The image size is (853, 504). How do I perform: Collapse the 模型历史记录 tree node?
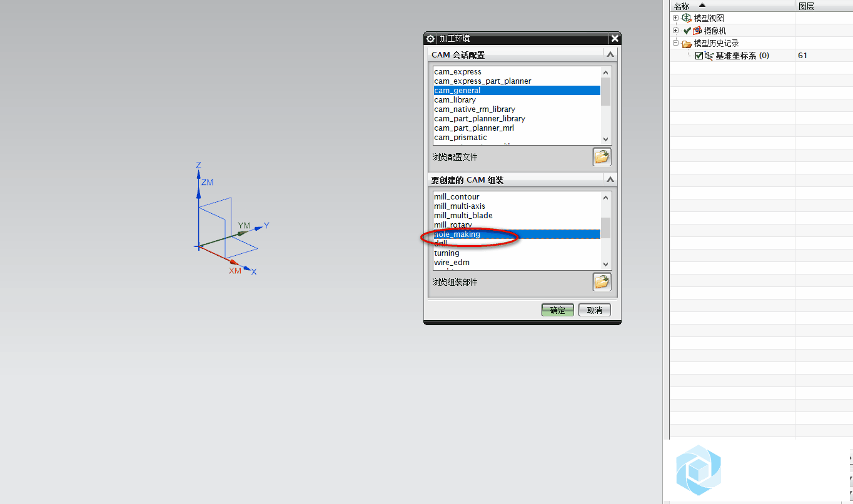click(675, 43)
